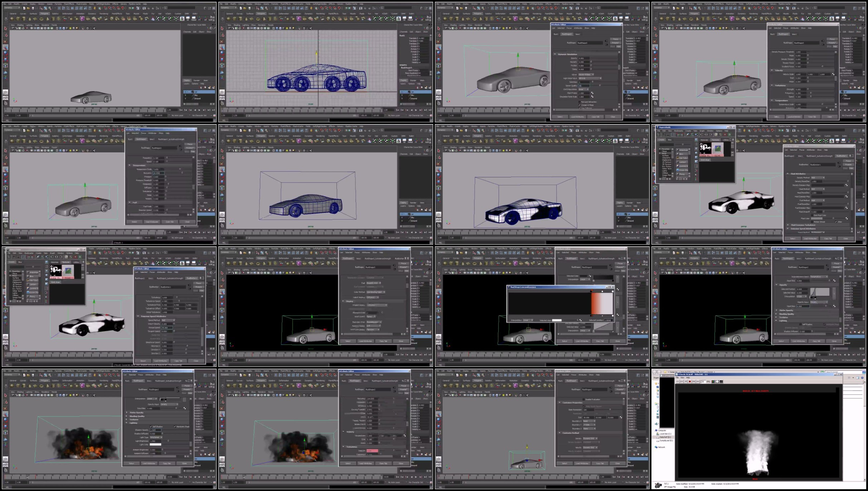Toggle the Self Shadow checkbox in fire scene
Screen dimensions: 868x491
151,427
